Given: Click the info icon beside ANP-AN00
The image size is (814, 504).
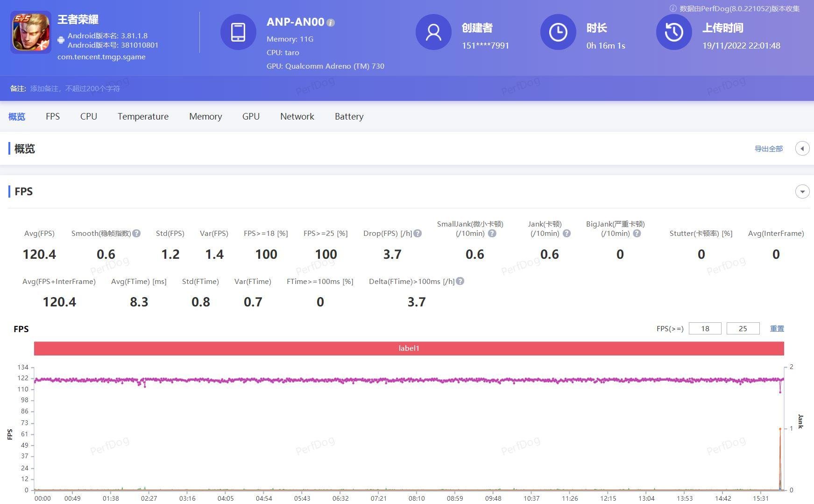Looking at the screenshot, I should tap(331, 22).
